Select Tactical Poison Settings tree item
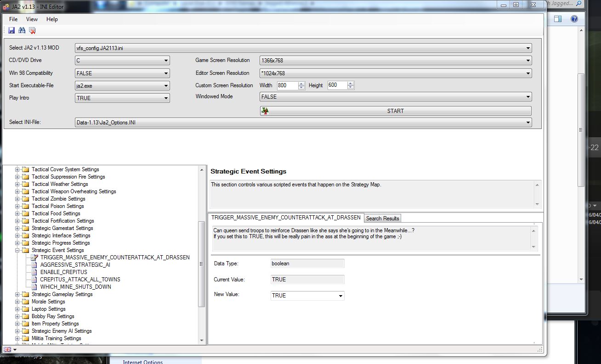Screen dimensions: 601x364 (x=58, y=206)
